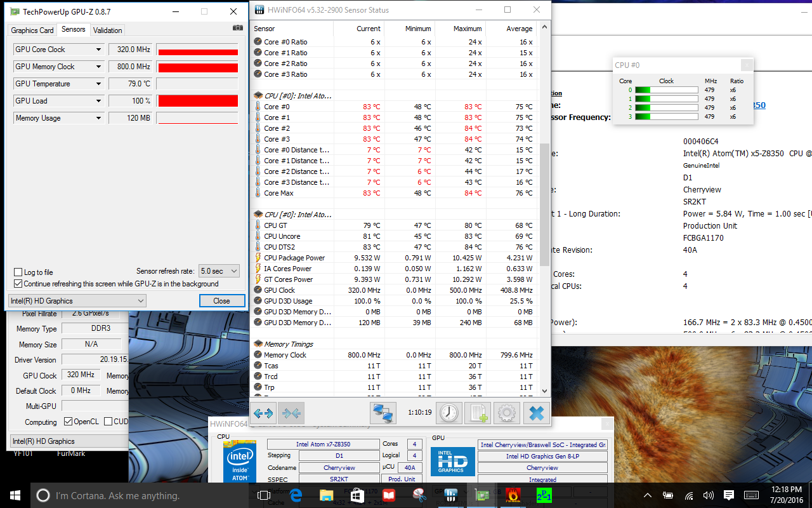The width and height of the screenshot is (812, 508).
Task: Select the Core Max temperature row
Action: (x=395, y=193)
